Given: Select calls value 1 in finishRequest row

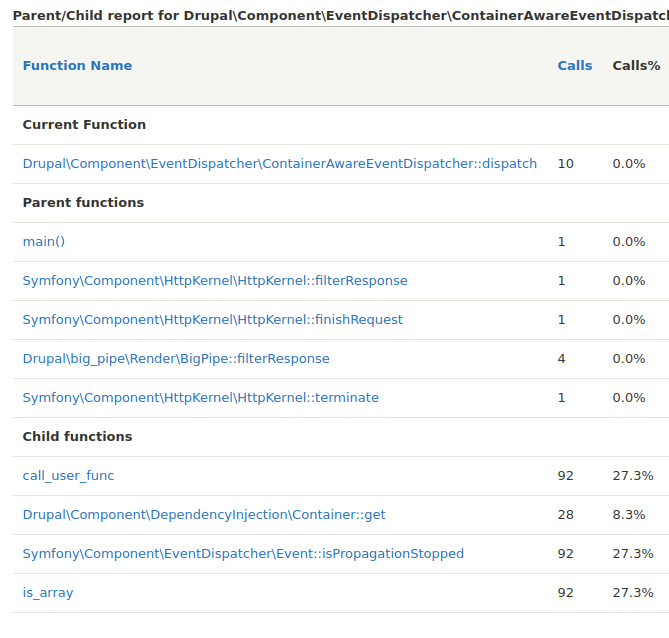Looking at the screenshot, I should pyautogui.click(x=561, y=320).
